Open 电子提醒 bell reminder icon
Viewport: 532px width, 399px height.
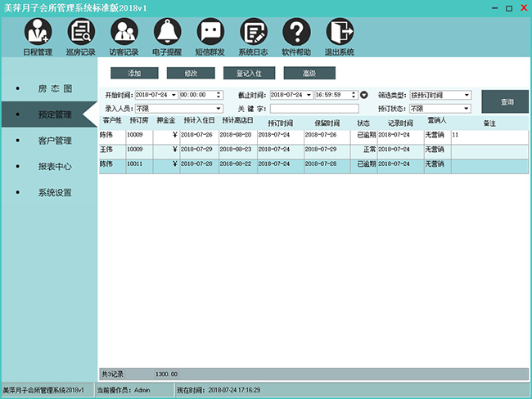167,32
